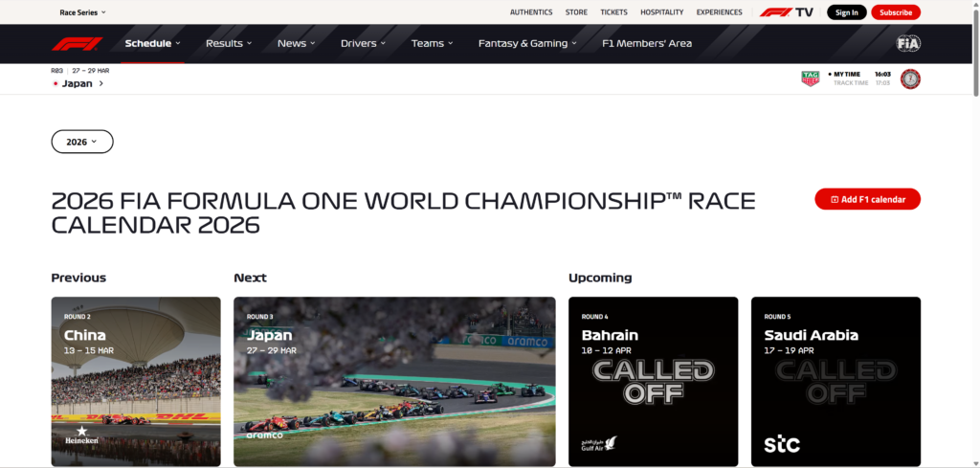980x468 pixels.
Task: Expand the Drivers menu
Action: click(363, 43)
